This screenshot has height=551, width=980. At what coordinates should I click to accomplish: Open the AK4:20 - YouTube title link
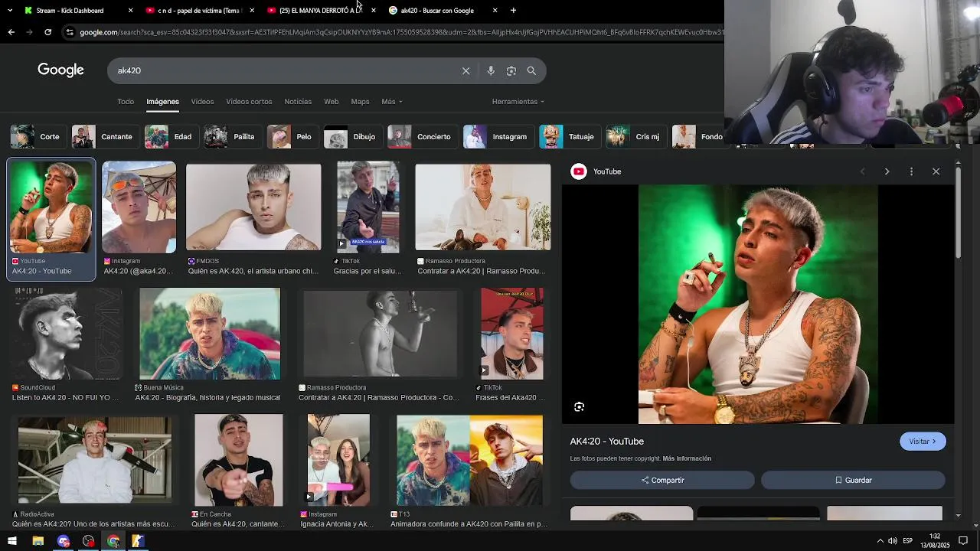pyautogui.click(x=606, y=442)
